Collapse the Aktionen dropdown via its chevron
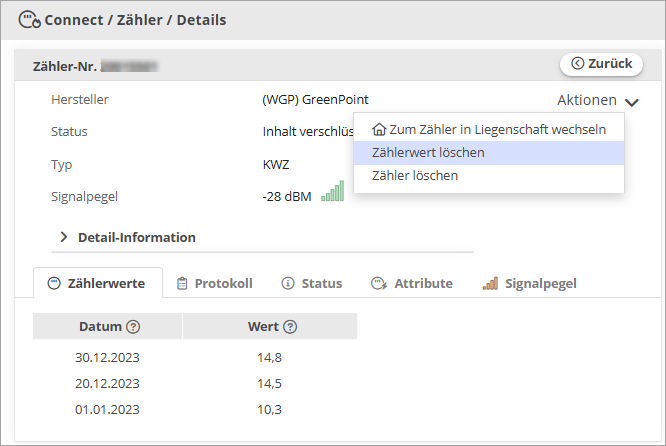Screen dimensions: 666x446 point(632,102)
